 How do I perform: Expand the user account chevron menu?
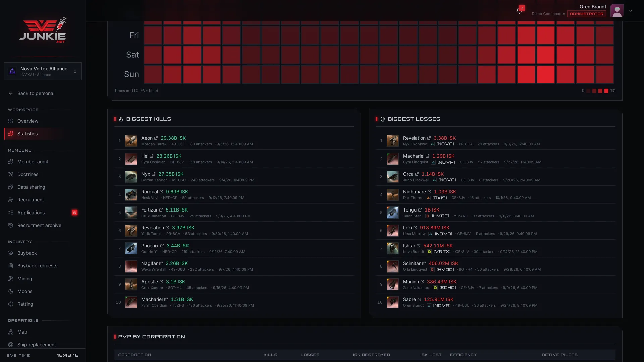click(x=631, y=11)
